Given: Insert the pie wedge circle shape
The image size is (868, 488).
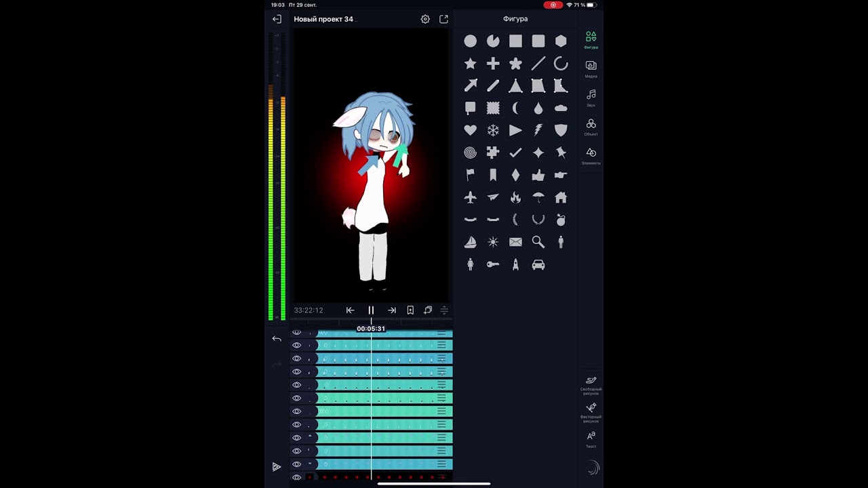Looking at the screenshot, I should pos(493,41).
